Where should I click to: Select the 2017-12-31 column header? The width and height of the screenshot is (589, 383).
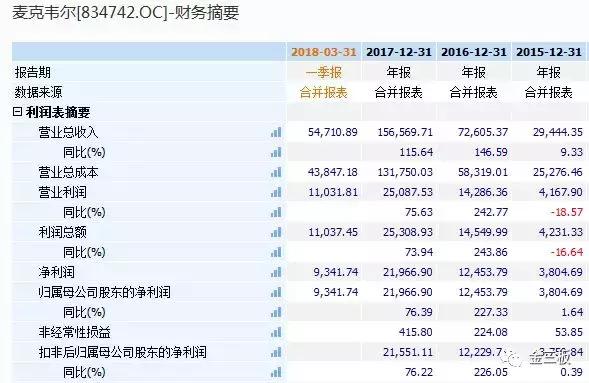399,52
